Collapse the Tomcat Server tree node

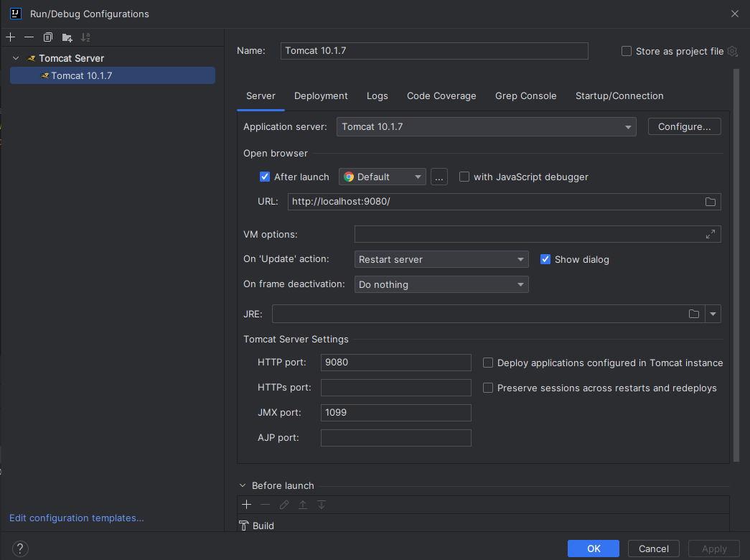click(x=16, y=58)
